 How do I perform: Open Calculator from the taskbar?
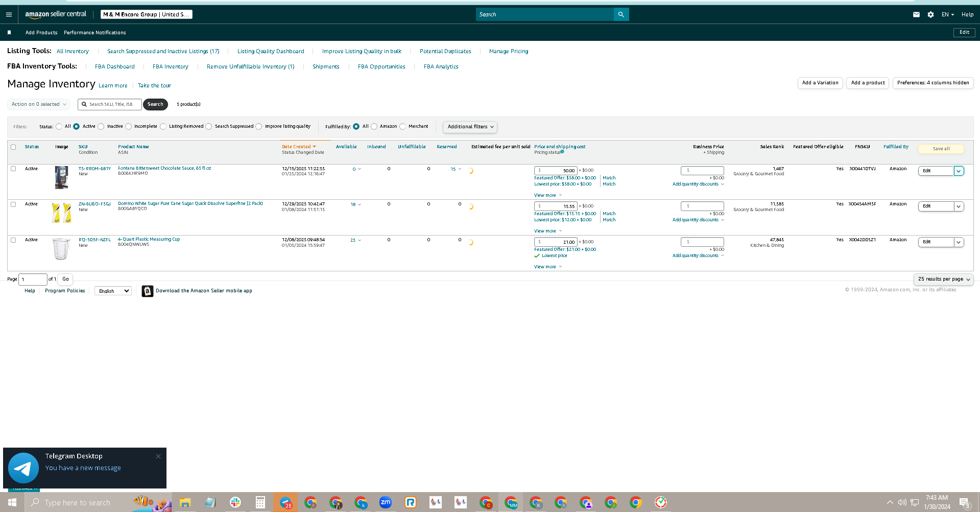click(260, 502)
